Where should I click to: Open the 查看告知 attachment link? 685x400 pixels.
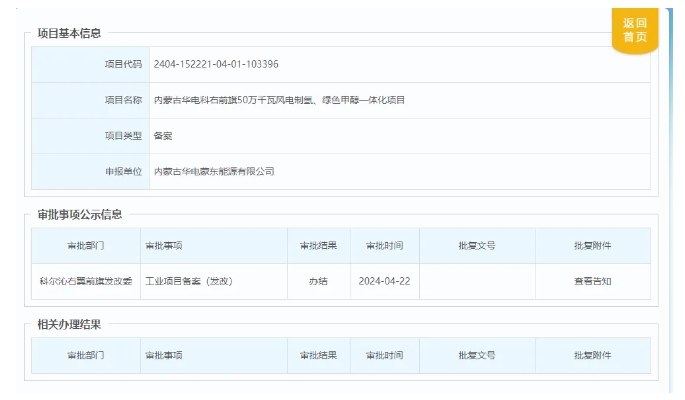coord(592,281)
